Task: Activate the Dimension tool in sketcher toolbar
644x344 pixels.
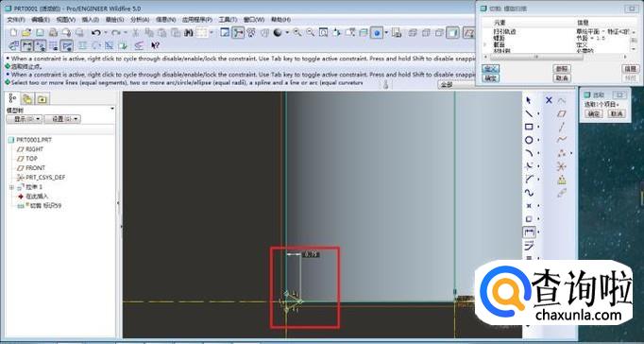Action: pyautogui.click(x=530, y=232)
